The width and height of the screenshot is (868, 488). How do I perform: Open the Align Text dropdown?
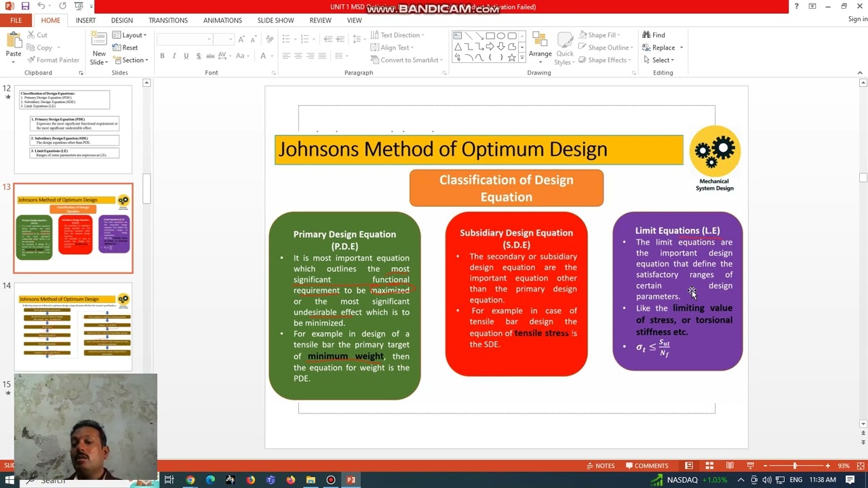click(x=393, y=47)
